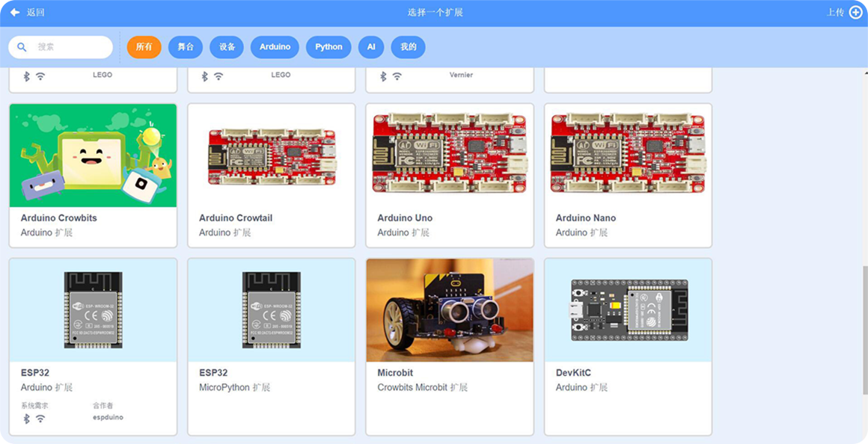Go back using the 返回 button
Image resolution: width=868 pixels, height=444 pixels.
click(x=27, y=12)
